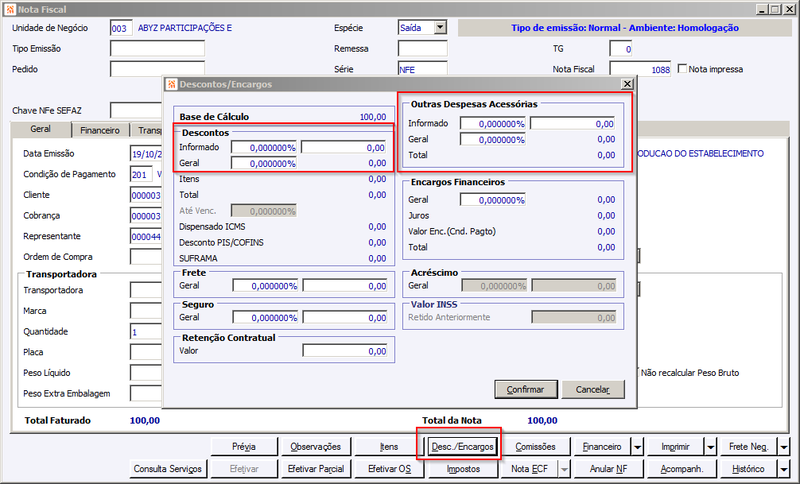
Task: Click the Remessa field
Action: point(422,48)
